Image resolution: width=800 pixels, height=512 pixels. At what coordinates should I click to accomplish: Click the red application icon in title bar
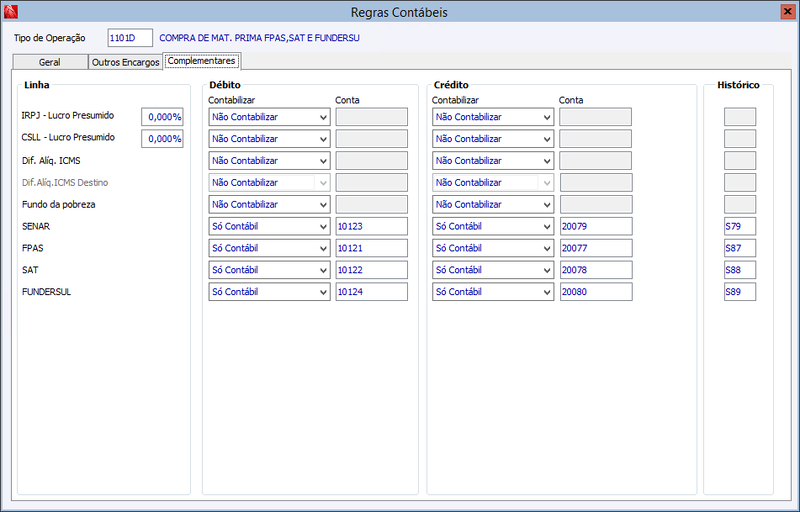coord(10,11)
